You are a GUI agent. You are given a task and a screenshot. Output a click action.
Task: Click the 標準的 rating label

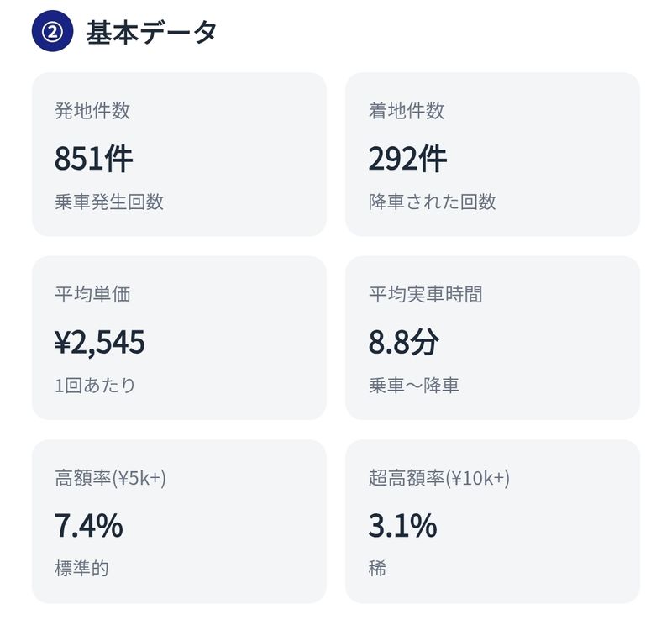click(x=81, y=569)
